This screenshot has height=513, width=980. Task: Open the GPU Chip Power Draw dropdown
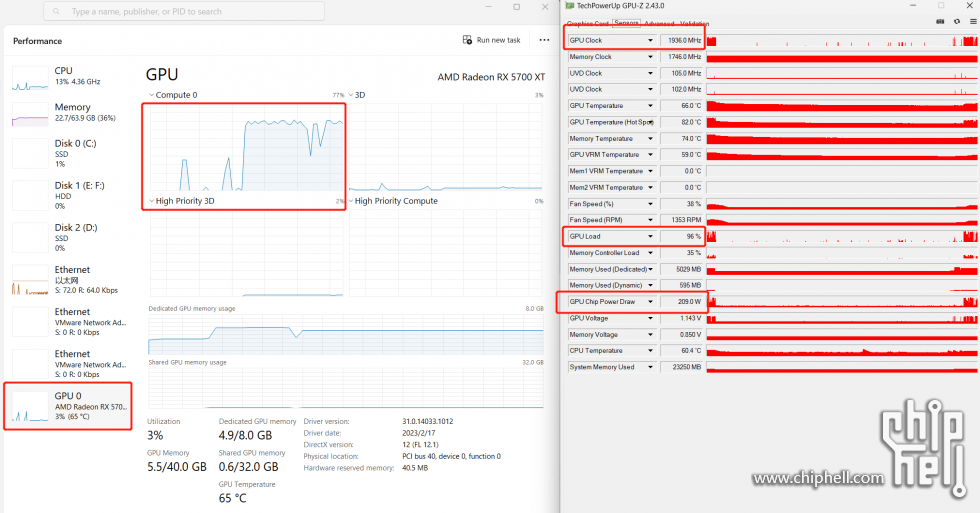pyautogui.click(x=650, y=302)
